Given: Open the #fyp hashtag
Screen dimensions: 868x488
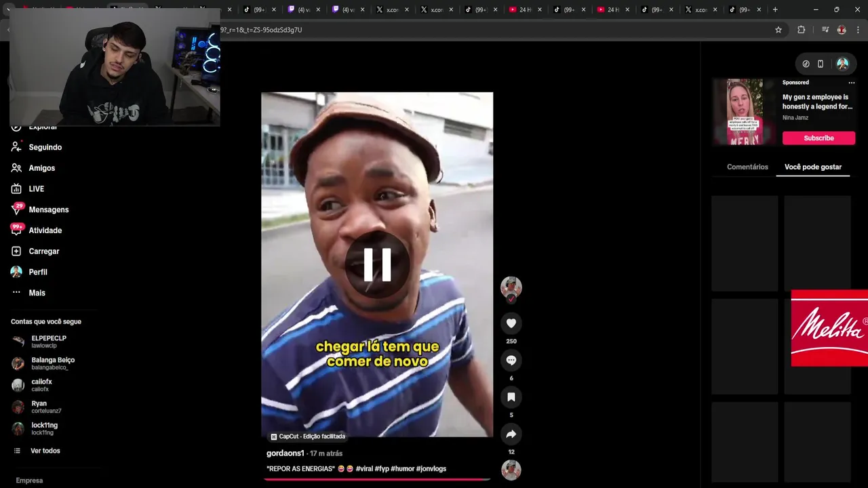Looking at the screenshot, I should [x=382, y=469].
